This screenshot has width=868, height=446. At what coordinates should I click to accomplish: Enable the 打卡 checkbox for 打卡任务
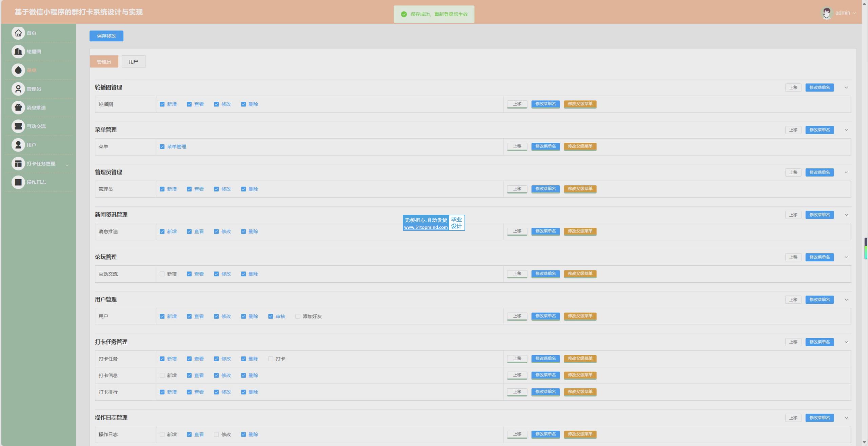[271, 359]
